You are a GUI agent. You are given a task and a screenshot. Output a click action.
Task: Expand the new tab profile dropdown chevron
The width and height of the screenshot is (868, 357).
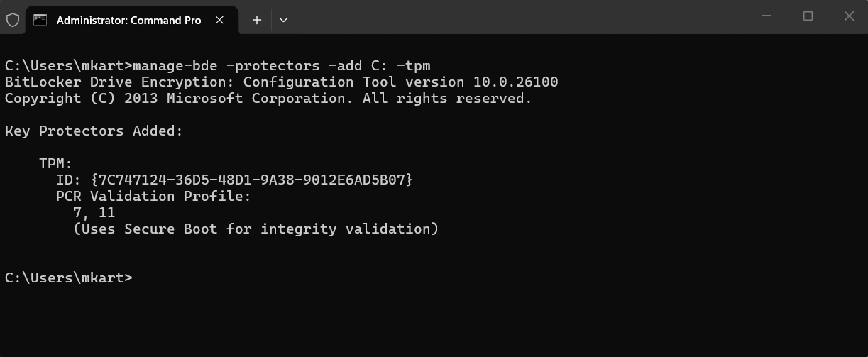pos(283,20)
